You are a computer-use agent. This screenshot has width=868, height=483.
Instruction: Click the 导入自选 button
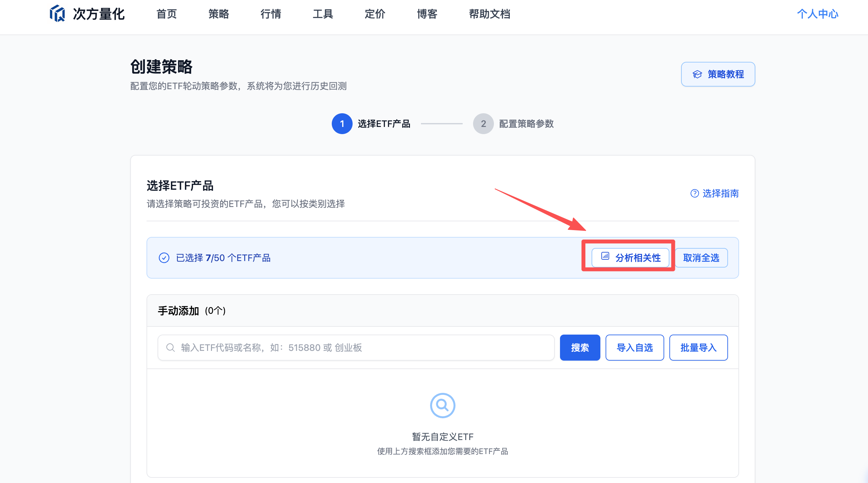coord(635,348)
